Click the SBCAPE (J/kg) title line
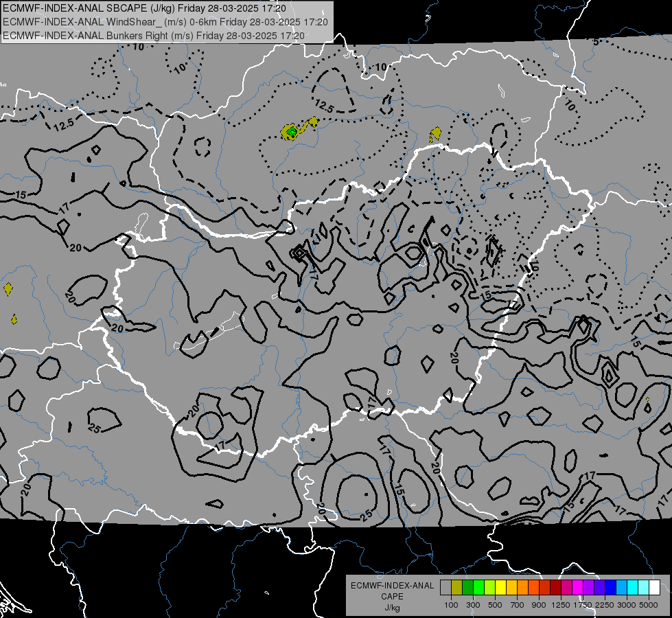This screenshot has width=672, height=618. (144, 8)
